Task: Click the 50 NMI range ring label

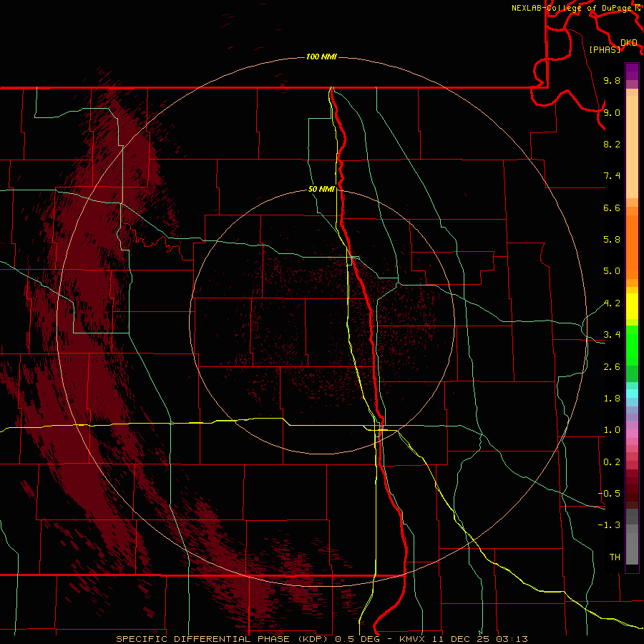Action: coord(321,189)
